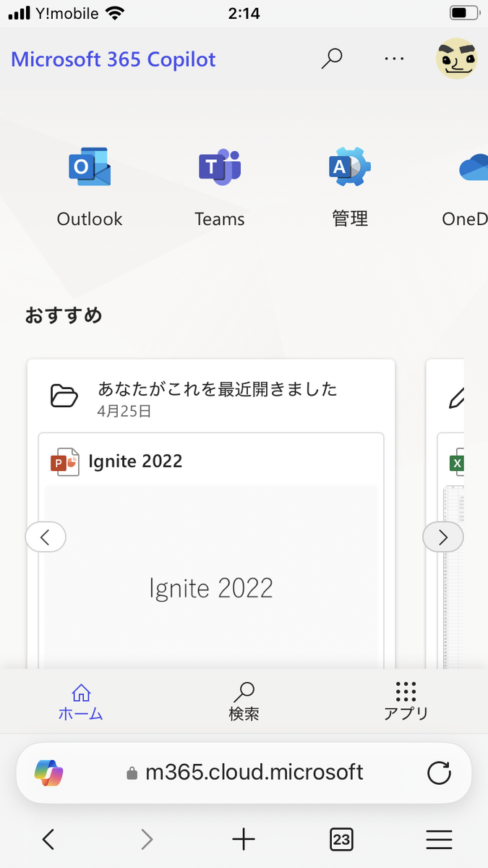Image resolution: width=488 pixels, height=868 pixels.
Task: Open the ellipsis overflow menu
Action: click(394, 59)
